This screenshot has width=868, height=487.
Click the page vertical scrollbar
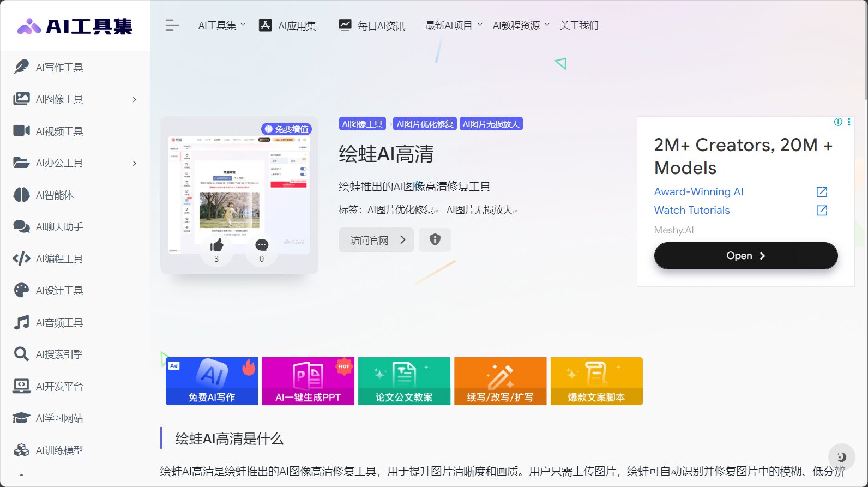click(866, 50)
